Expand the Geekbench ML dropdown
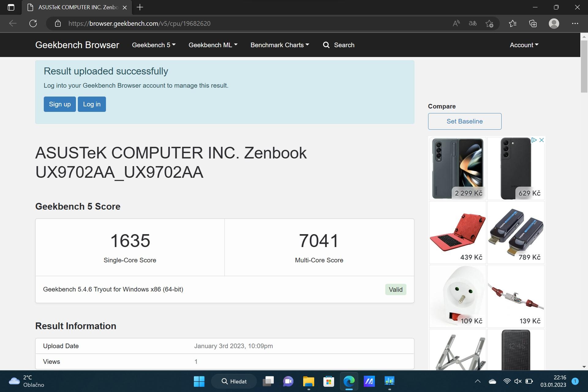 click(x=213, y=45)
